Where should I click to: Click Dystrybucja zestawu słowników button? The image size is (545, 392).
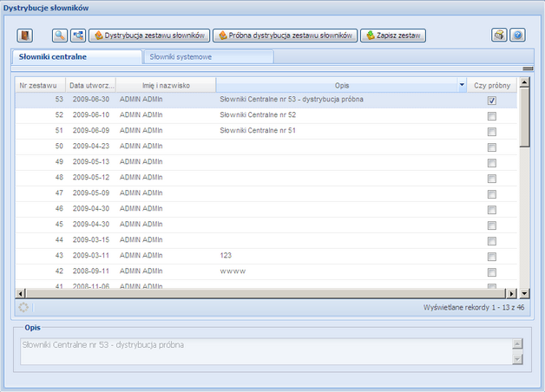[x=149, y=36]
